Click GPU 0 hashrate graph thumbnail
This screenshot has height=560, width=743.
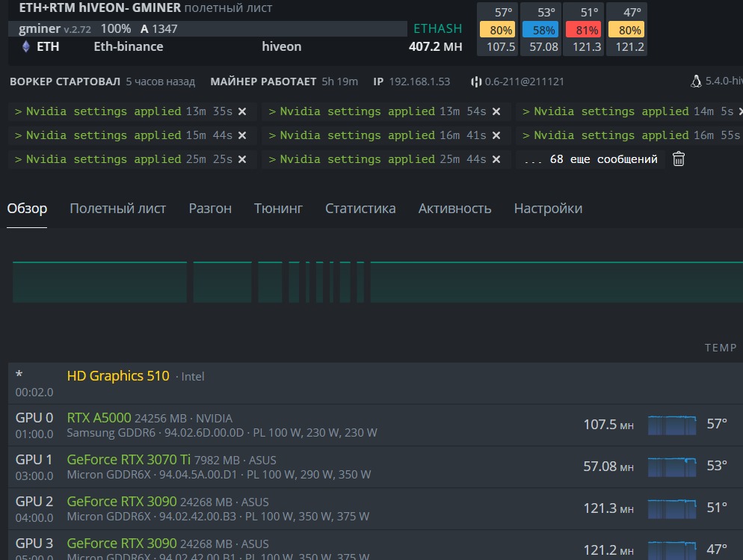672,425
